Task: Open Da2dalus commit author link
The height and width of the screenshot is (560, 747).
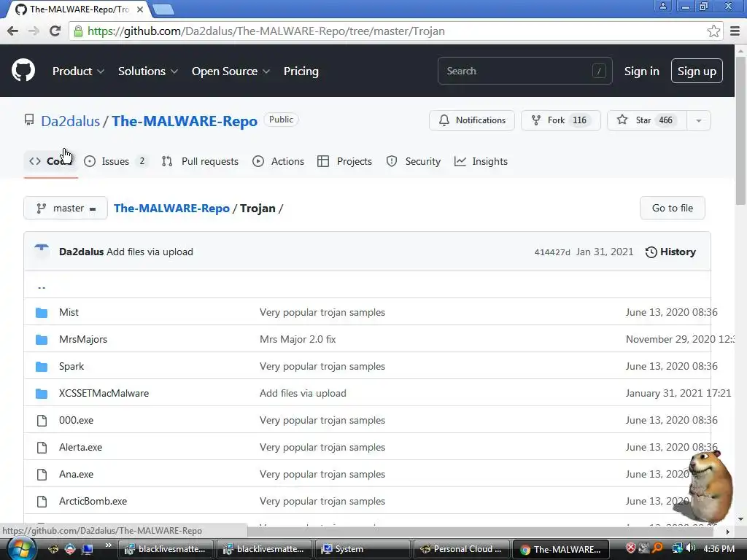Action: (x=82, y=252)
